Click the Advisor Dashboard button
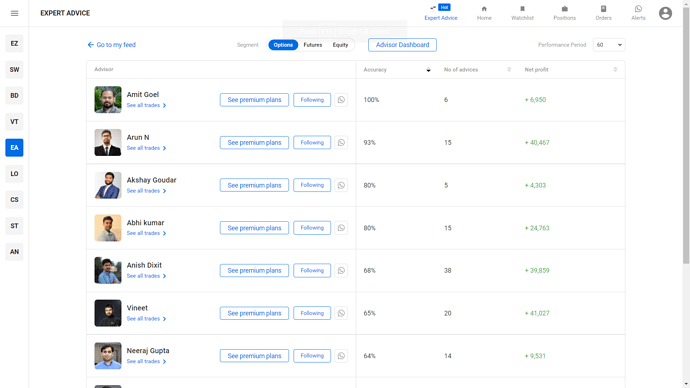690x388 pixels. 402,45
